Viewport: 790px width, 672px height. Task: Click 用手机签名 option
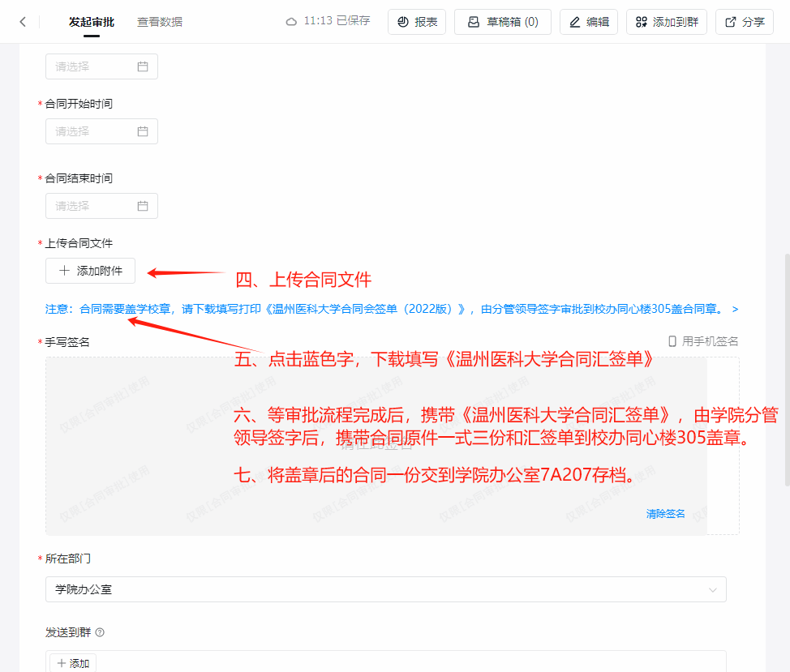703,341
